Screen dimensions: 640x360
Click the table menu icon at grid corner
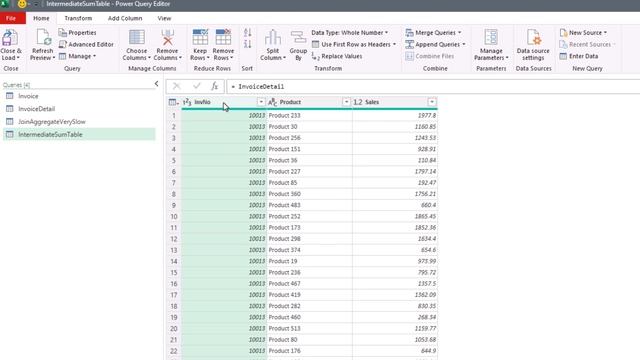click(x=173, y=102)
